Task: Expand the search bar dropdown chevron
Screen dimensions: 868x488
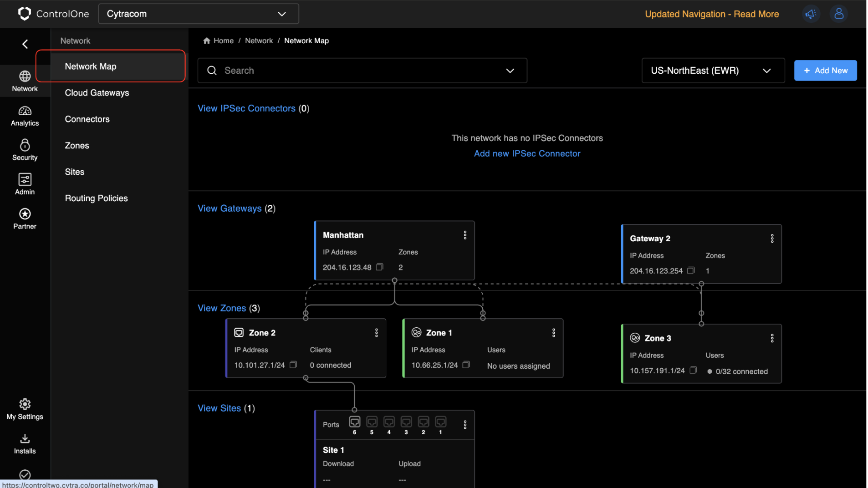Action: point(510,71)
